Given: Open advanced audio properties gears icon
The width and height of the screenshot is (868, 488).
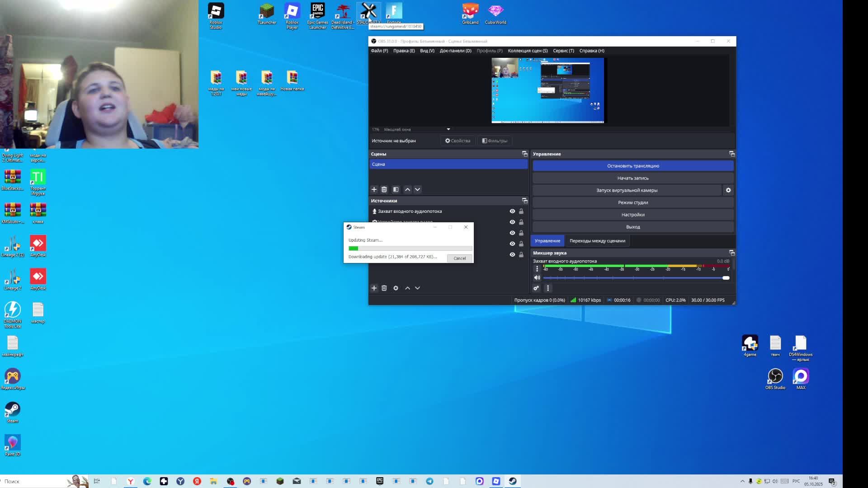Looking at the screenshot, I should click(x=536, y=288).
